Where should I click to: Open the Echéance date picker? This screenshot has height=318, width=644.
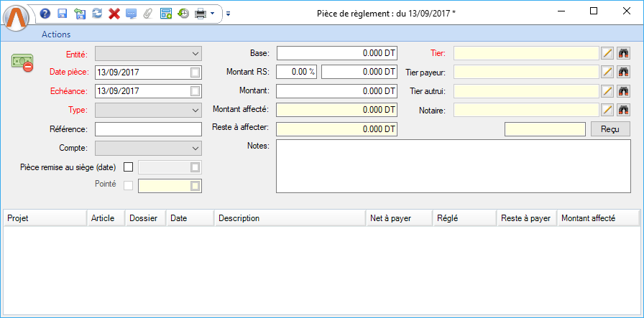195,91
